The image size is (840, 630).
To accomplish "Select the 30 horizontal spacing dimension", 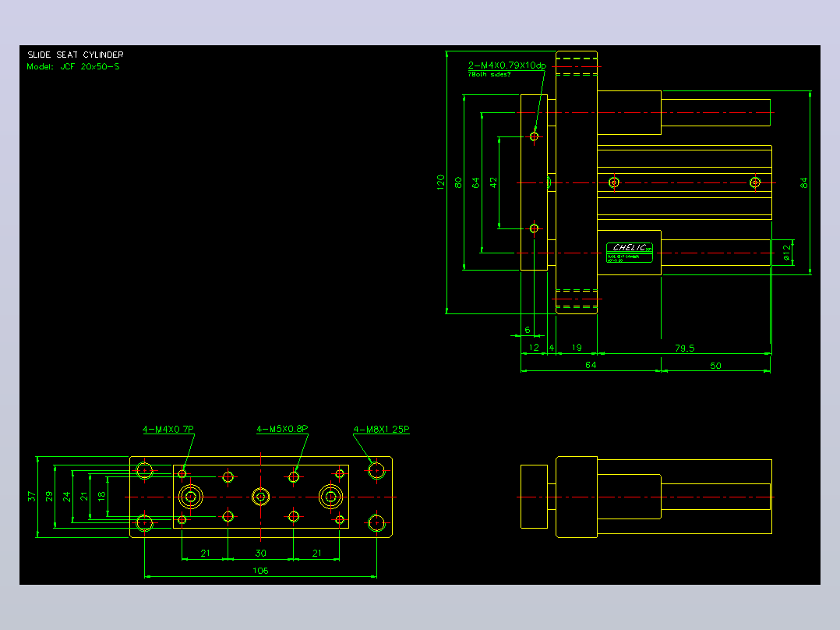I will point(261,553).
